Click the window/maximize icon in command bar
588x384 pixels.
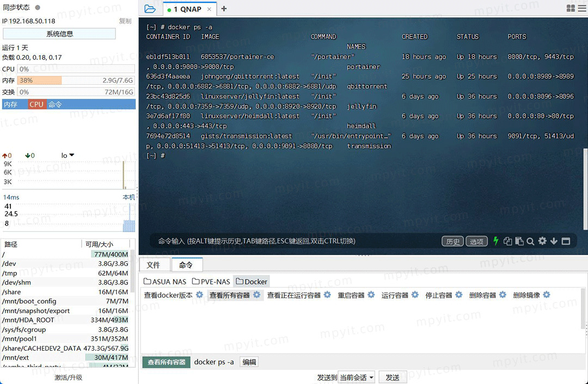pyautogui.click(x=566, y=241)
